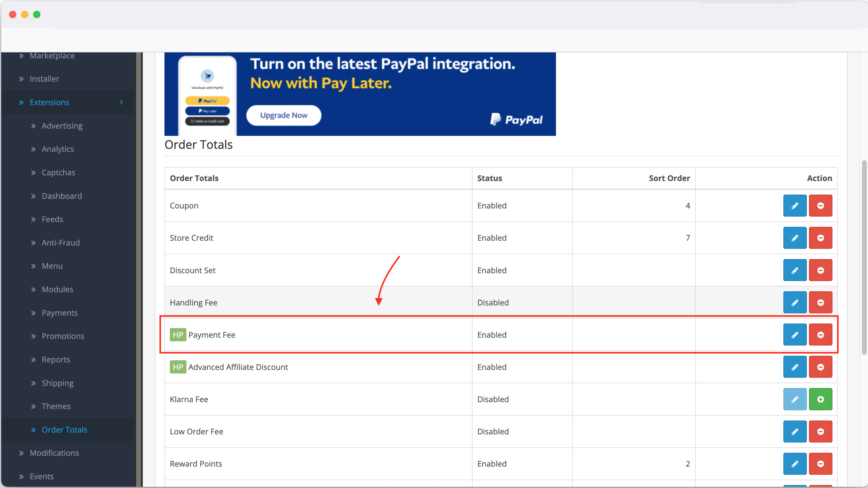868x488 pixels.
Task: Edit the Low Order Fee total
Action: click(795, 431)
